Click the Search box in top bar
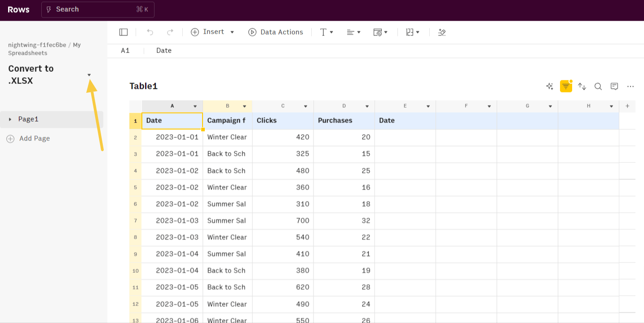The image size is (644, 323). click(x=98, y=9)
